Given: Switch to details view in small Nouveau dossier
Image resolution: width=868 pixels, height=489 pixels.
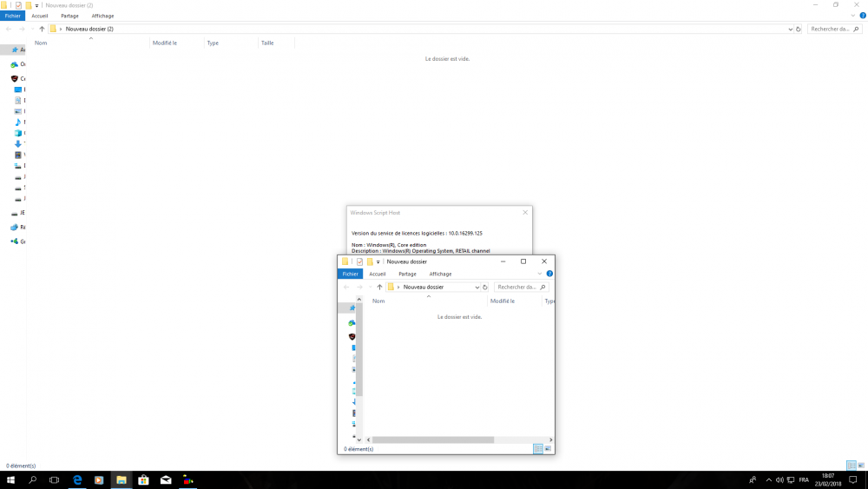Looking at the screenshot, I should coord(538,449).
